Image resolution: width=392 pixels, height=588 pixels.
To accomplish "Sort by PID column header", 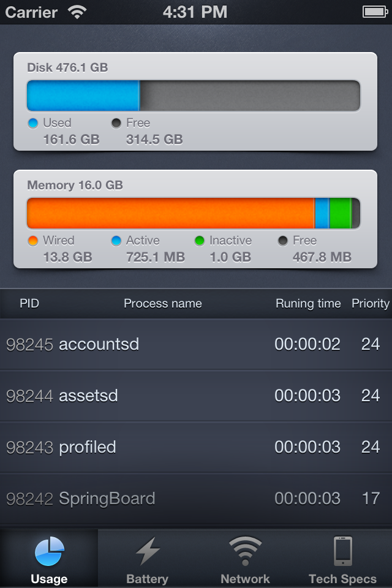I will point(29,303).
